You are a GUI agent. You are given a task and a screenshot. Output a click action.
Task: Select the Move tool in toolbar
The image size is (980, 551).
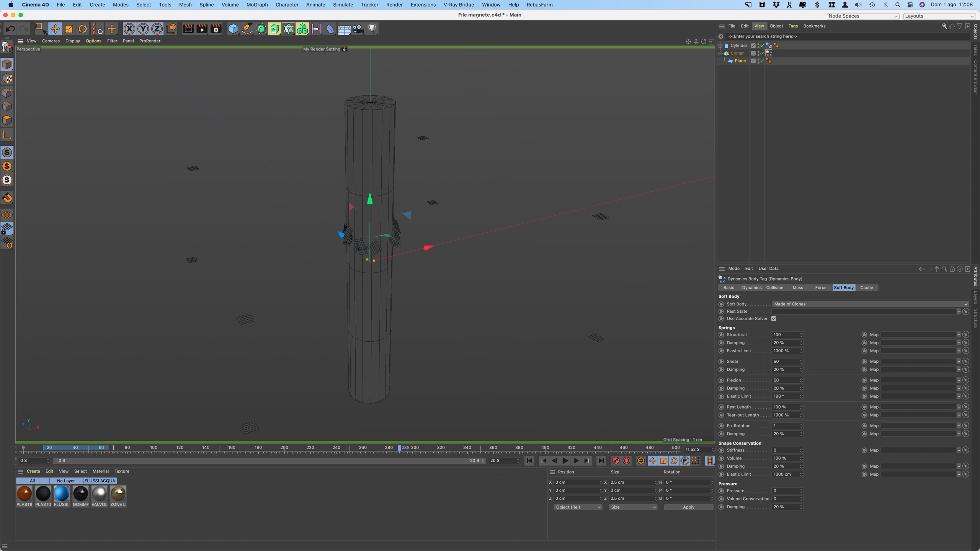point(55,29)
